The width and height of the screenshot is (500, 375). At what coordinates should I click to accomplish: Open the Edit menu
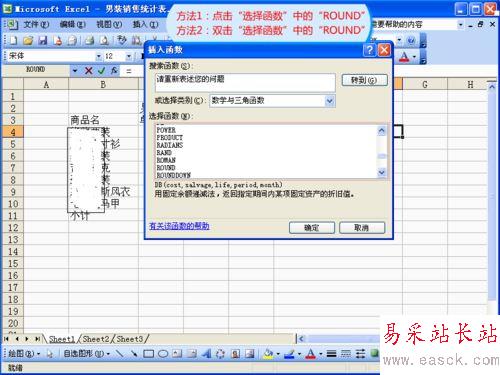[x=72, y=24]
